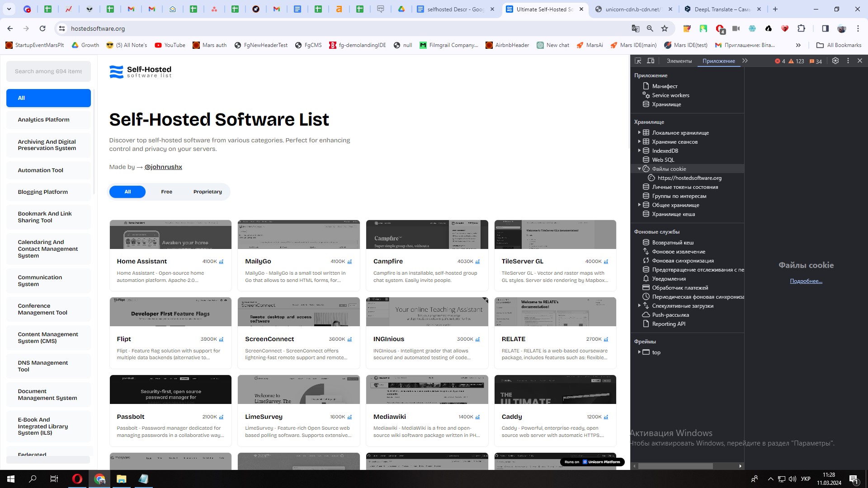The height and width of the screenshot is (488, 868).
Task: Expand the Хранение сеансов tree node
Action: pyautogui.click(x=639, y=141)
